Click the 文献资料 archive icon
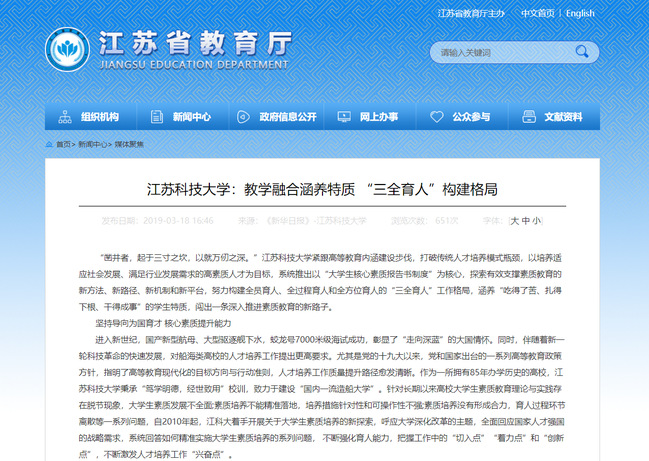The height and width of the screenshot is (461, 649). pyautogui.click(x=530, y=117)
